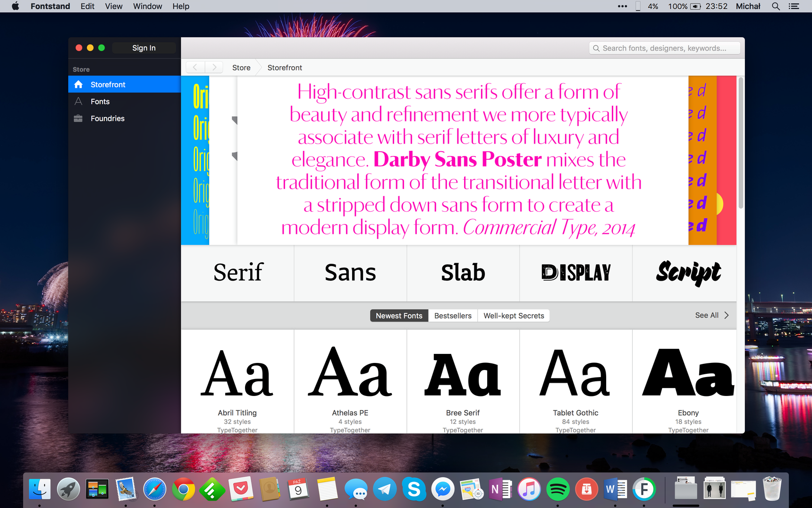
Task: Open Contacts book in the dock
Action: pyautogui.click(x=270, y=489)
